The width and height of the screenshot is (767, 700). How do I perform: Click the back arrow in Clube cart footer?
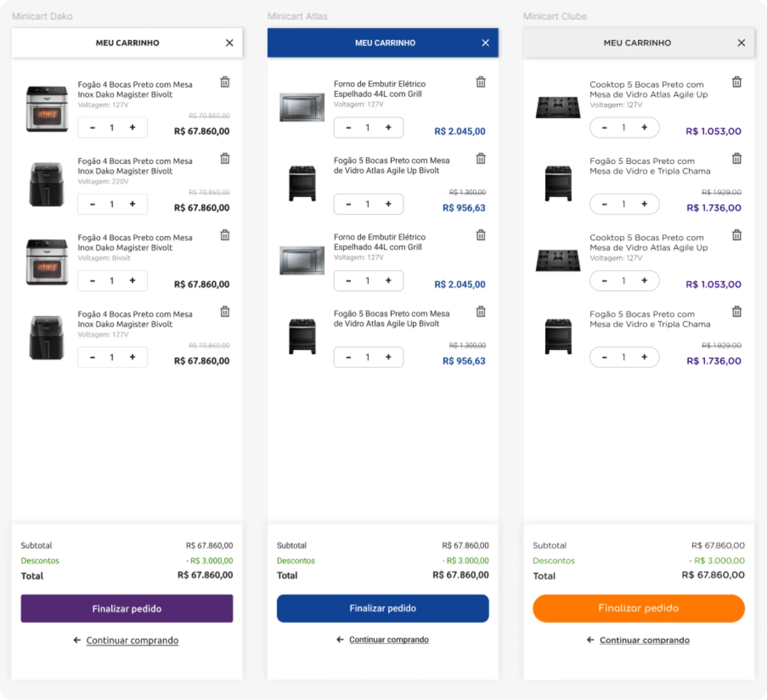pos(590,640)
